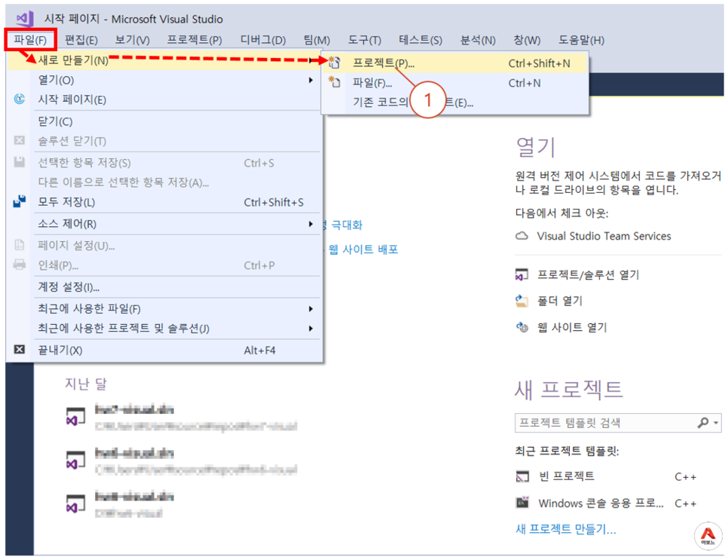
Task: Click the search magnifier icon in template search
Action: 703,422
